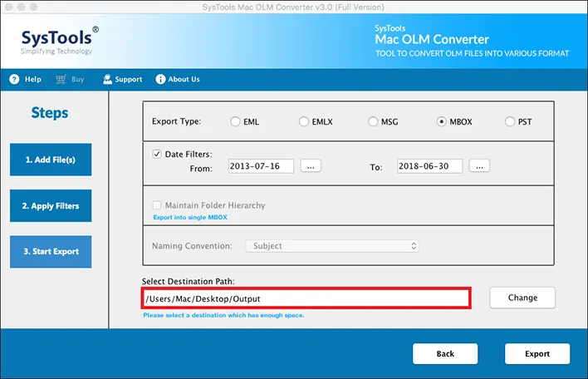Click the enough space hint text
The image size is (588, 379).
[224, 315]
